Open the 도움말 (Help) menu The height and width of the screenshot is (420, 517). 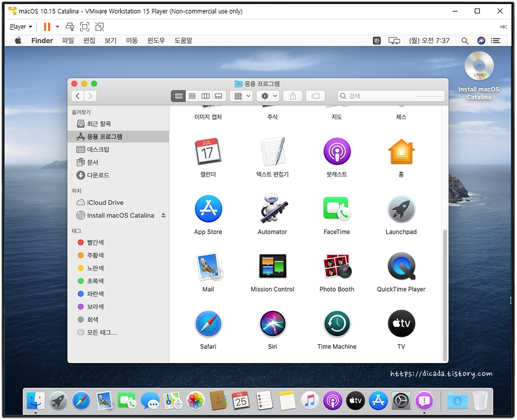[183, 40]
